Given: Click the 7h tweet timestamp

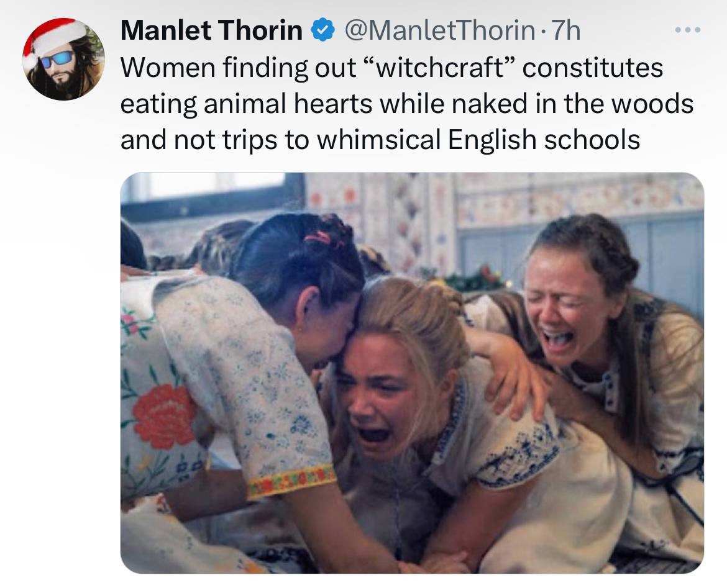Looking at the screenshot, I should [x=566, y=31].
